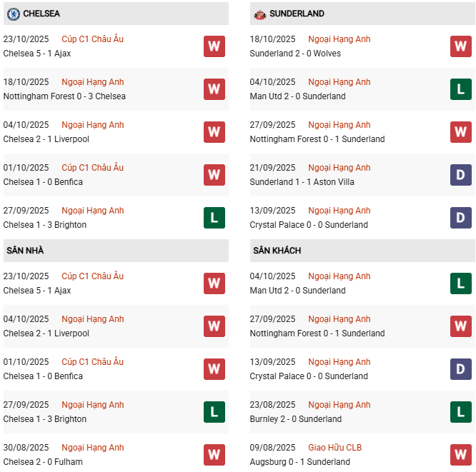Click the L badge beside Burnley 2-0 Sunderland

point(461,412)
